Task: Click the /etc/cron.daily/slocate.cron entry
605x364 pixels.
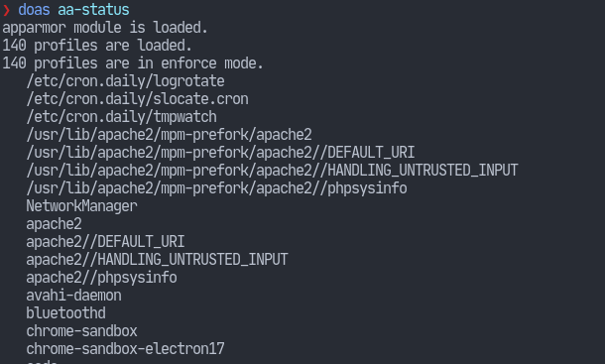Action: [137, 99]
